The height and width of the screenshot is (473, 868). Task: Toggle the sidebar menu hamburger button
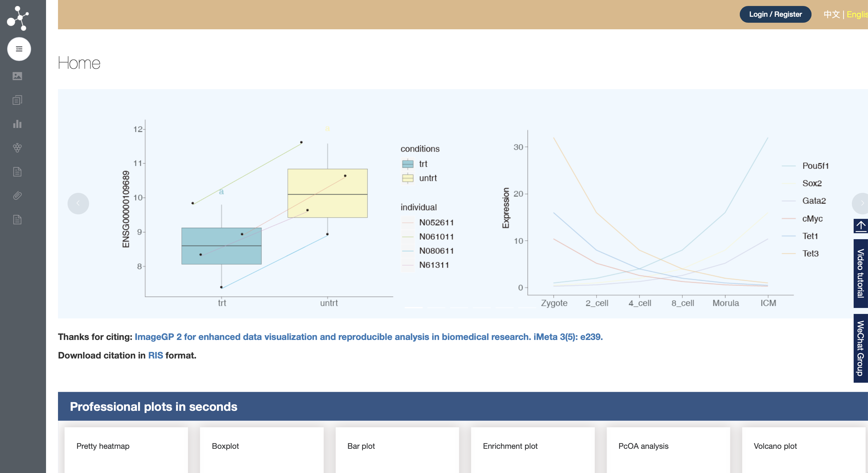[19, 49]
